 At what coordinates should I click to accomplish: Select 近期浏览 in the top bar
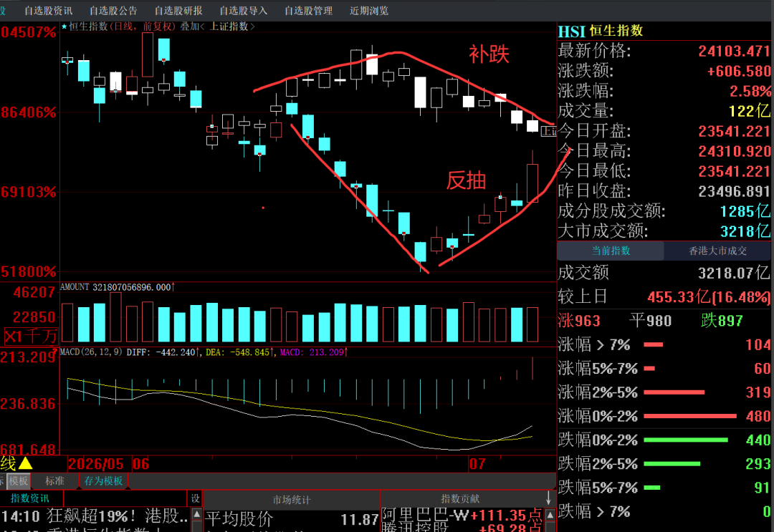click(369, 10)
